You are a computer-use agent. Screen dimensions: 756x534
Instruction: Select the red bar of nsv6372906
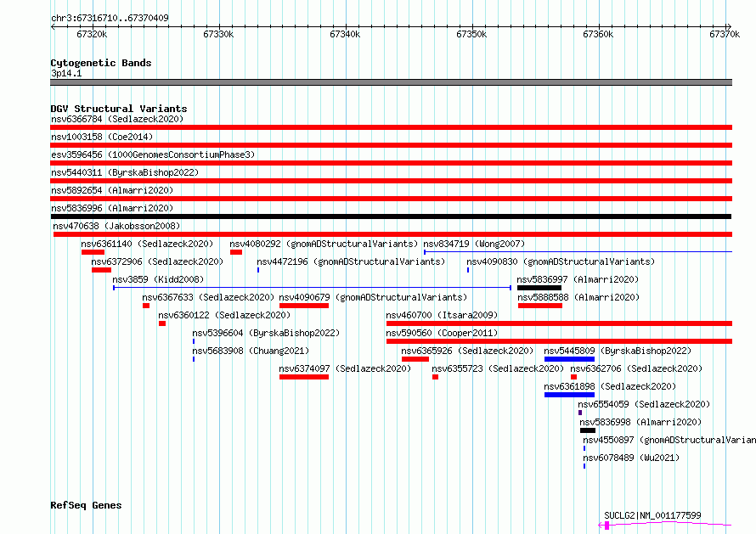101,270
